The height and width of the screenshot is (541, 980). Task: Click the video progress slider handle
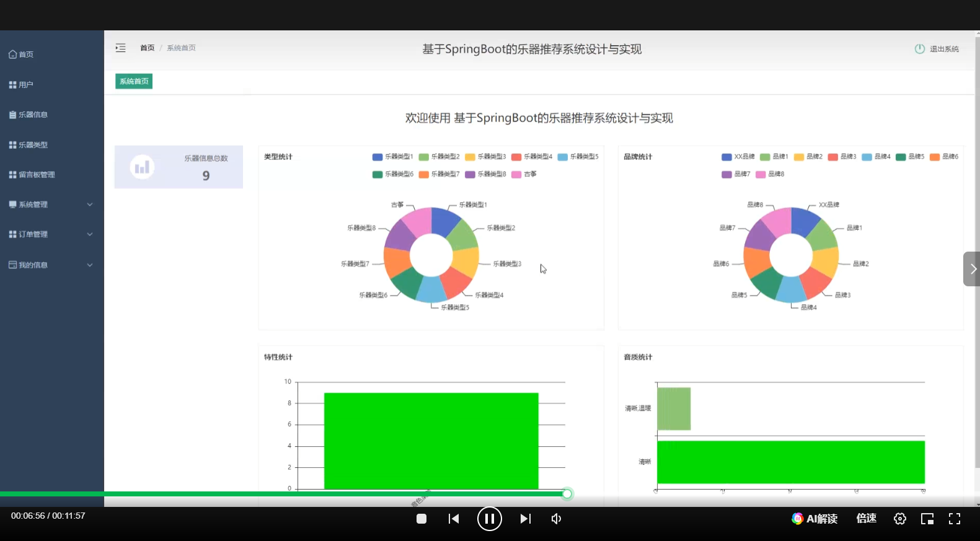click(567, 494)
